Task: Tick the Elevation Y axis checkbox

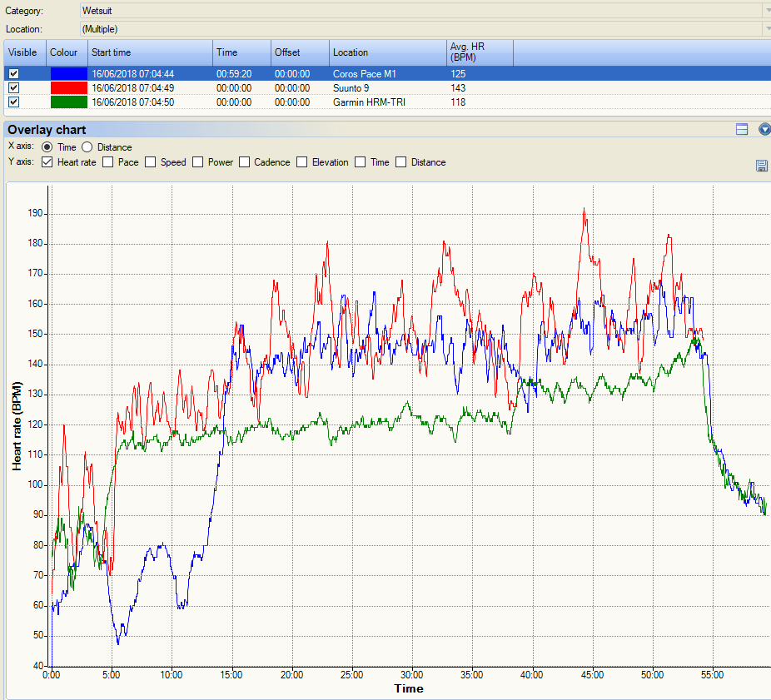Action: click(x=302, y=162)
